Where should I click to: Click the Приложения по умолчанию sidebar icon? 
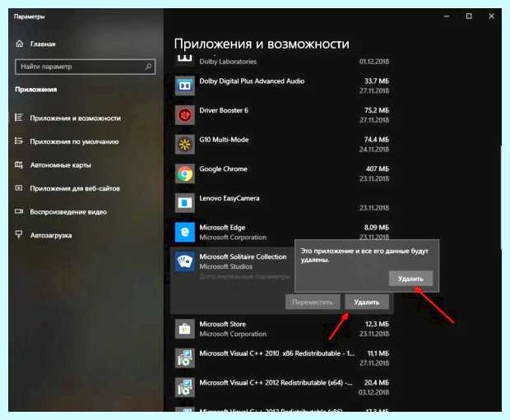pyautogui.click(x=19, y=141)
